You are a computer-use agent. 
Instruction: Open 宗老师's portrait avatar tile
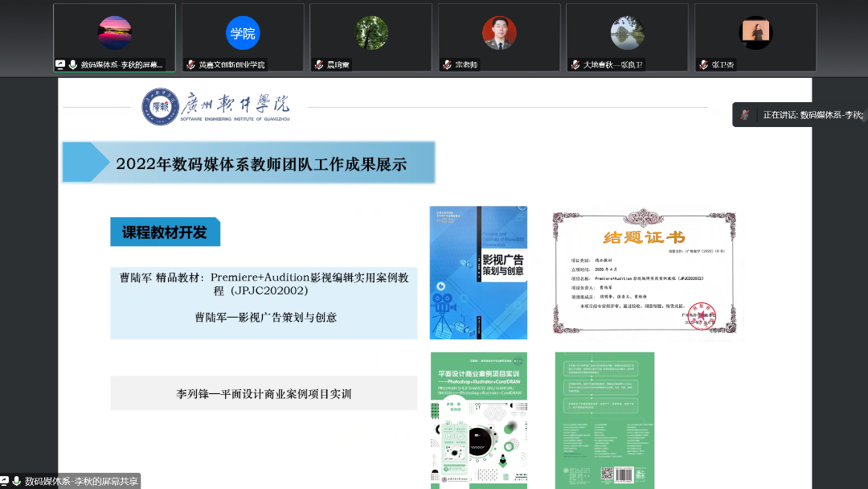tap(499, 33)
